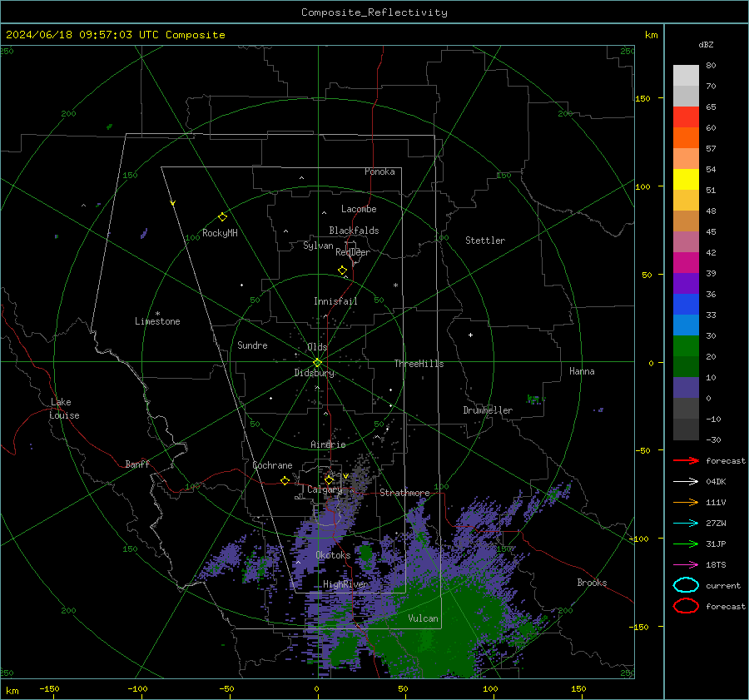Image resolution: width=749 pixels, height=700 pixels.
Task: Click the light gray 80 dBZ swatch
Action: (x=686, y=75)
